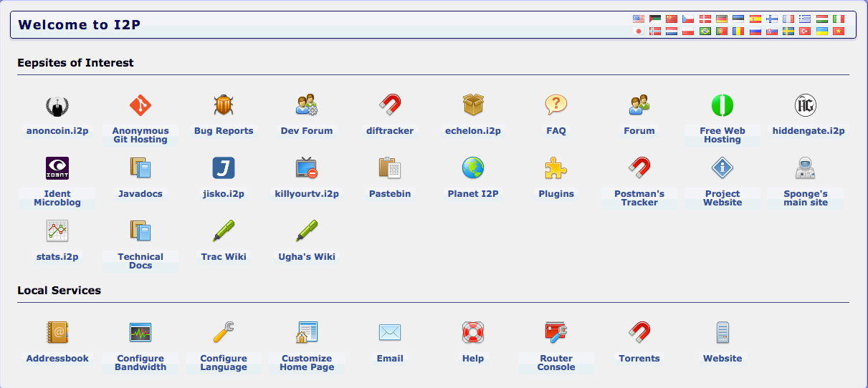Click the Bug Reports beetle icon
The width and height of the screenshot is (868, 388).
pos(224,106)
